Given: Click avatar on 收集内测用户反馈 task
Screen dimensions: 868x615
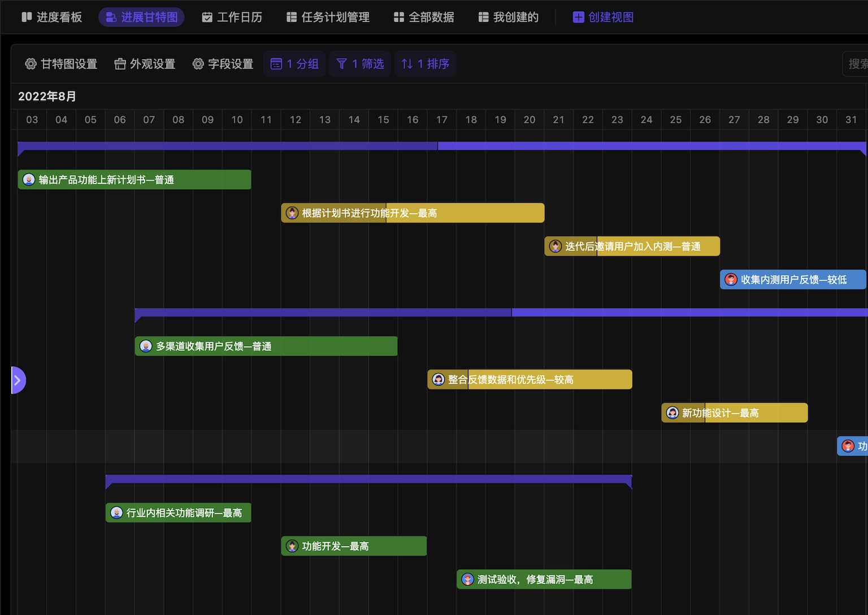Looking at the screenshot, I should click(x=731, y=280).
